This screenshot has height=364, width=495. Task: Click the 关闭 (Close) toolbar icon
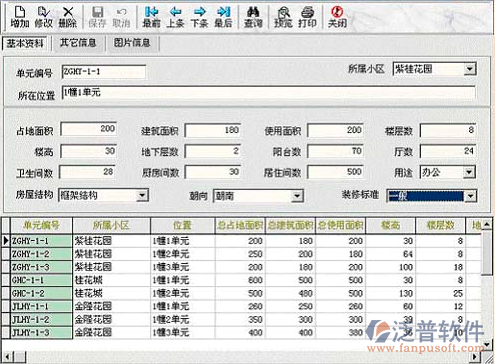coord(337,17)
